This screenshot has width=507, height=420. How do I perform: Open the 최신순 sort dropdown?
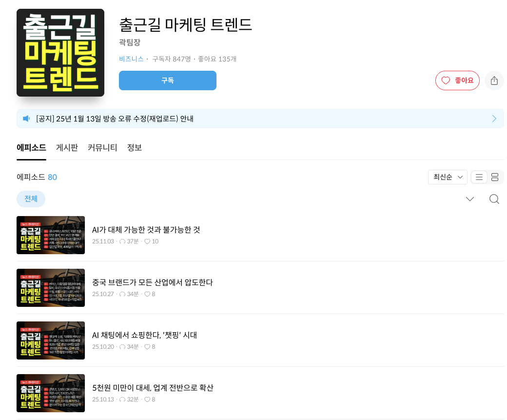pos(447,177)
